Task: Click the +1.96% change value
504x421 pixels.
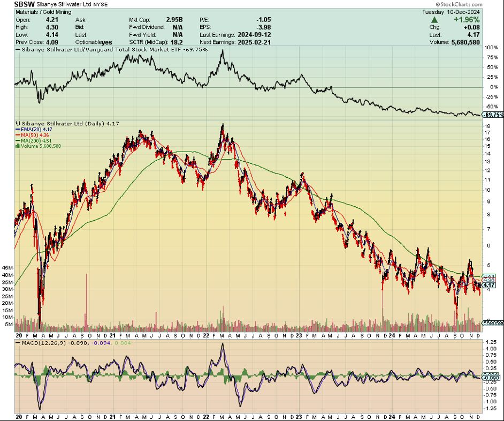Action: click(x=467, y=20)
